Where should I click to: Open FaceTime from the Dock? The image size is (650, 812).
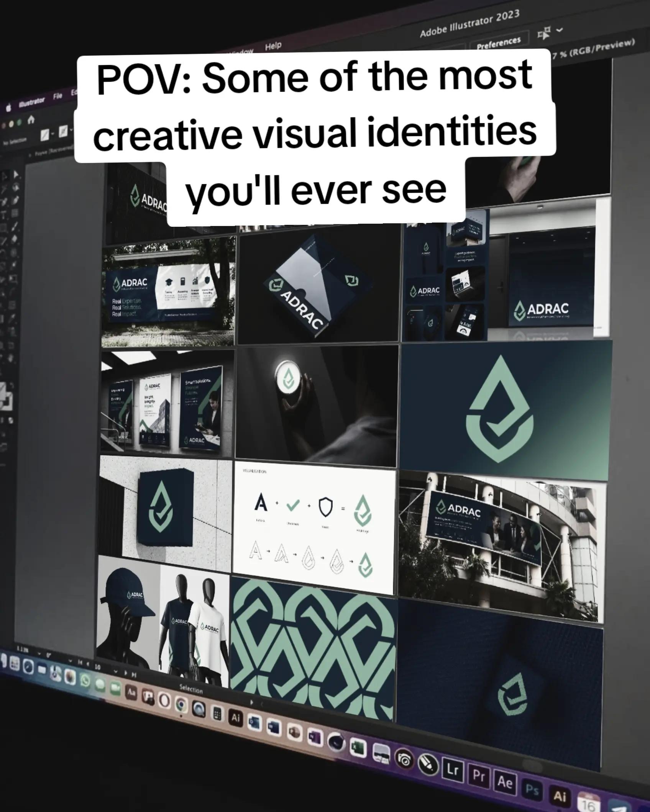115,689
